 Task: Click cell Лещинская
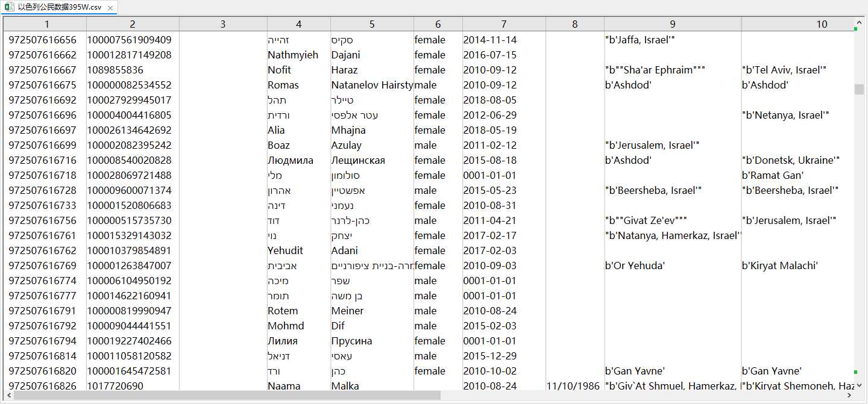click(x=358, y=160)
